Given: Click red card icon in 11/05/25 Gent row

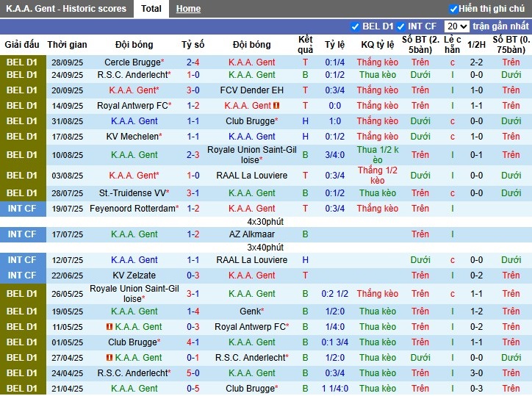Looking at the screenshot, I should click(x=109, y=327).
